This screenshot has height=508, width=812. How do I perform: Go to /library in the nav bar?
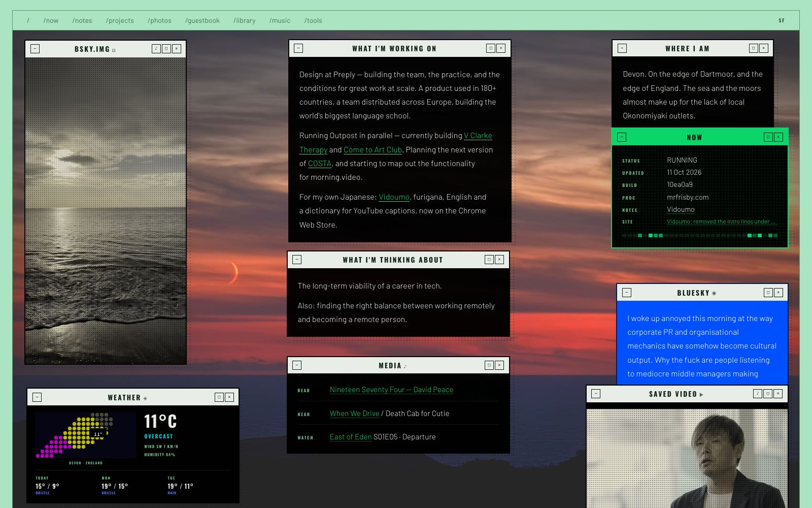click(x=245, y=21)
